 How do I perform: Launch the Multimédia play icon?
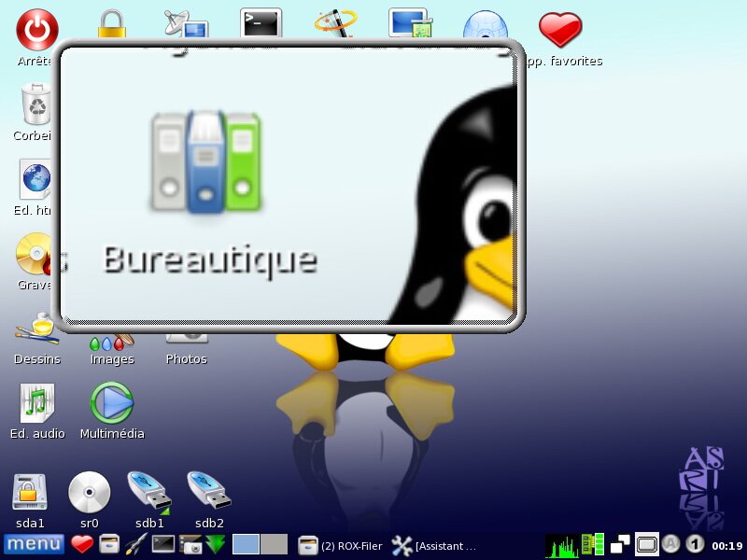[112, 403]
